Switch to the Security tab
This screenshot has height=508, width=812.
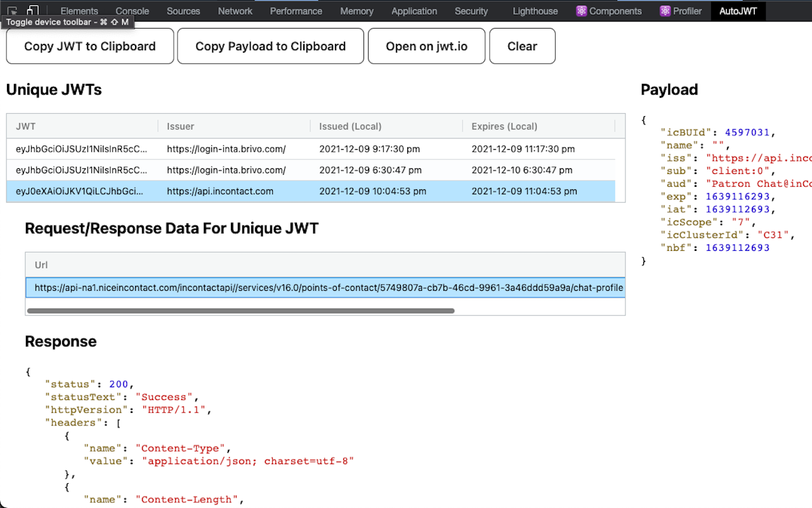pyautogui.click(x=471, y=11)
